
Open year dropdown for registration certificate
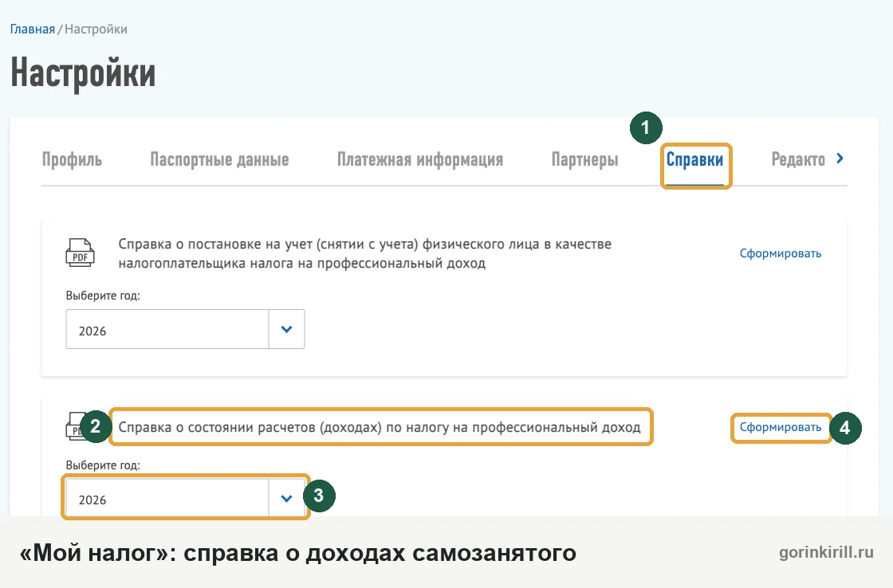(286, 329)
